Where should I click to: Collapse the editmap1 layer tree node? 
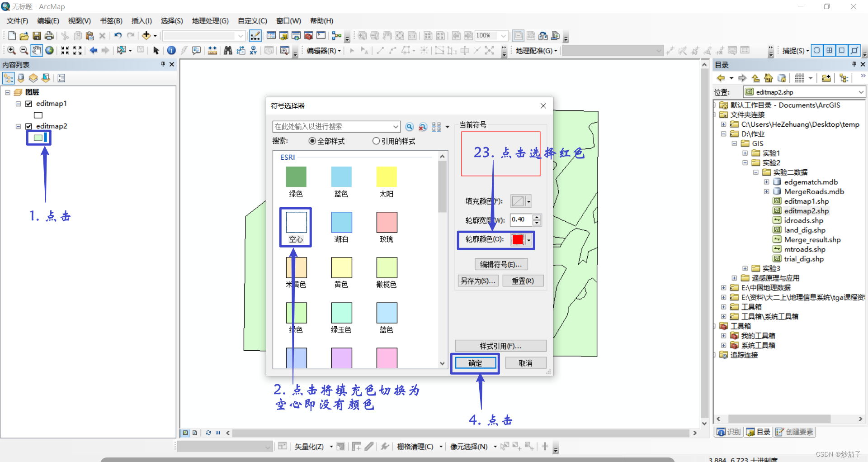[x=19, y=104]
